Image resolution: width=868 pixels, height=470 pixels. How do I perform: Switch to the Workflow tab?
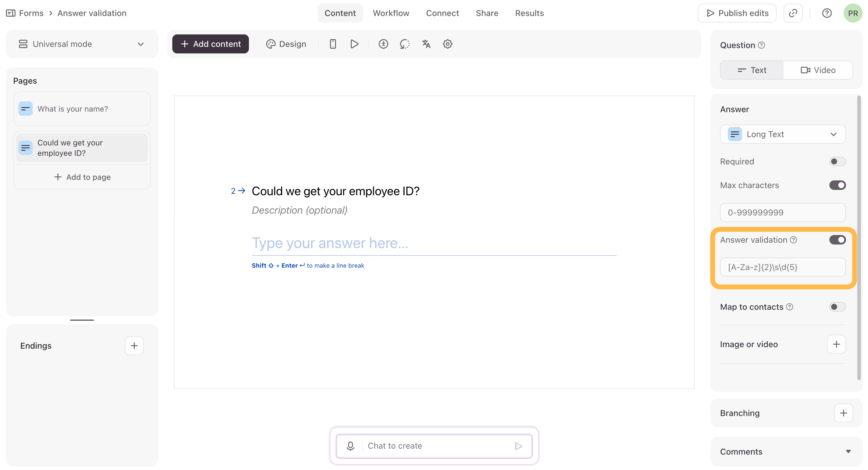click(391, 13)
